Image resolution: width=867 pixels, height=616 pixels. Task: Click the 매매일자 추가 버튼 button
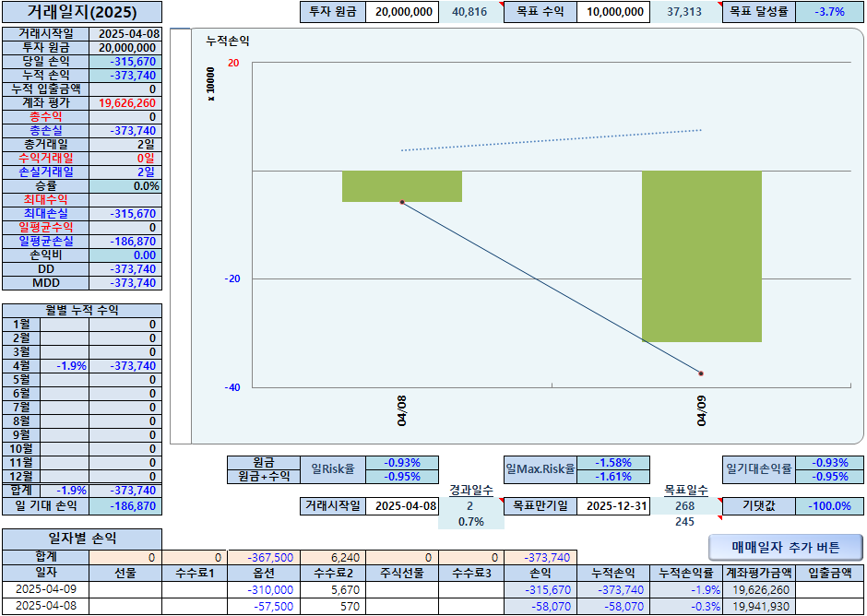click(x=785, y=548)
